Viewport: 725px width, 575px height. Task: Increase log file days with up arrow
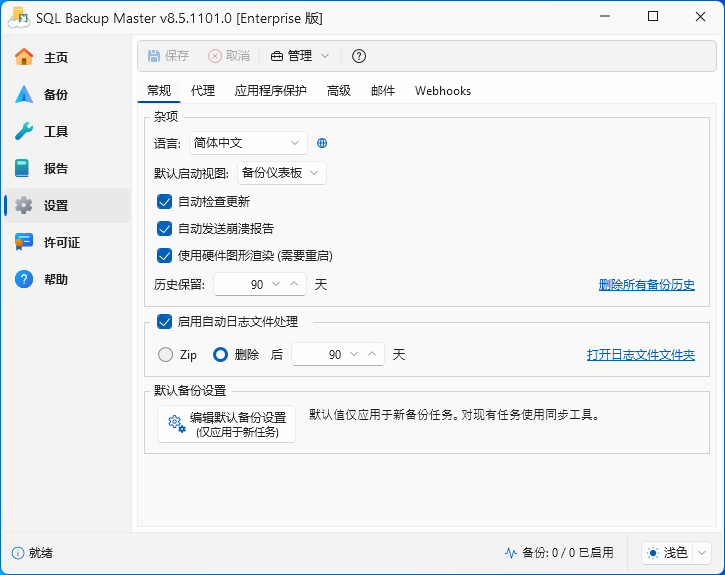coord(372,354)
